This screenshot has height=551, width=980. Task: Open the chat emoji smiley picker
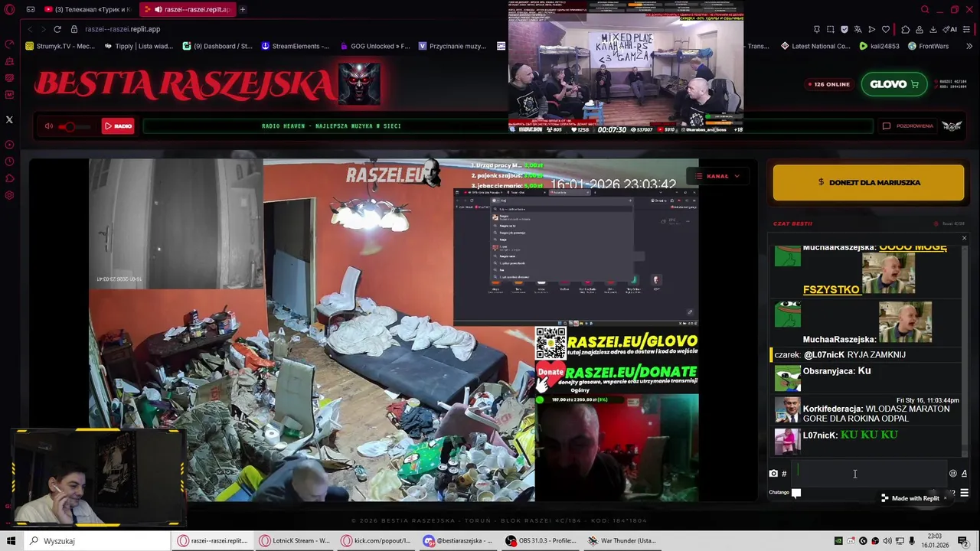pyautogui.click(x=952, y=474)
